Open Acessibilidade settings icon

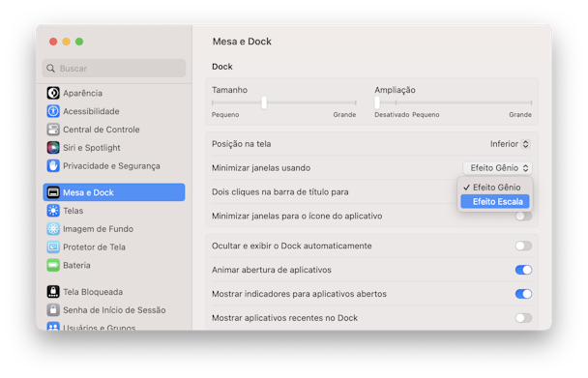click(53, 111)
